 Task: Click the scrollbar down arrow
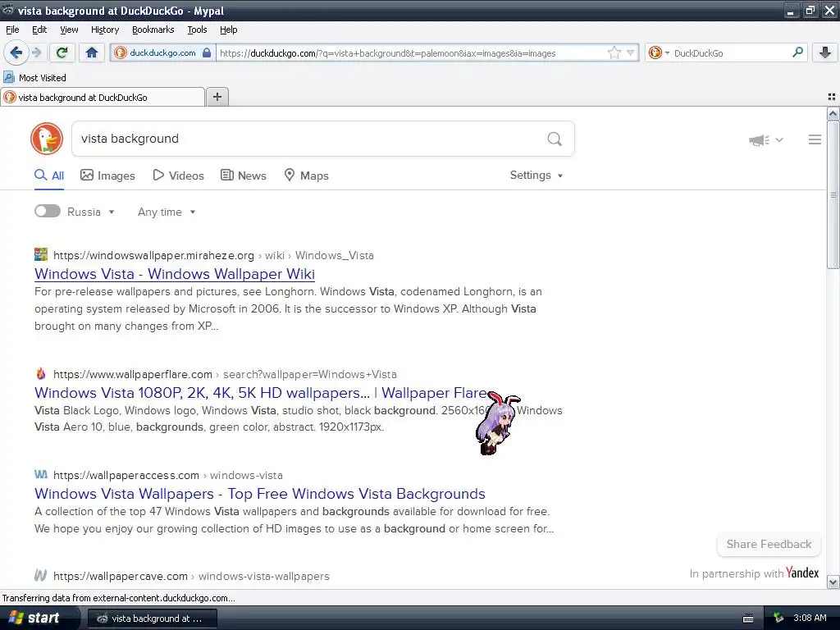(833, 582)
